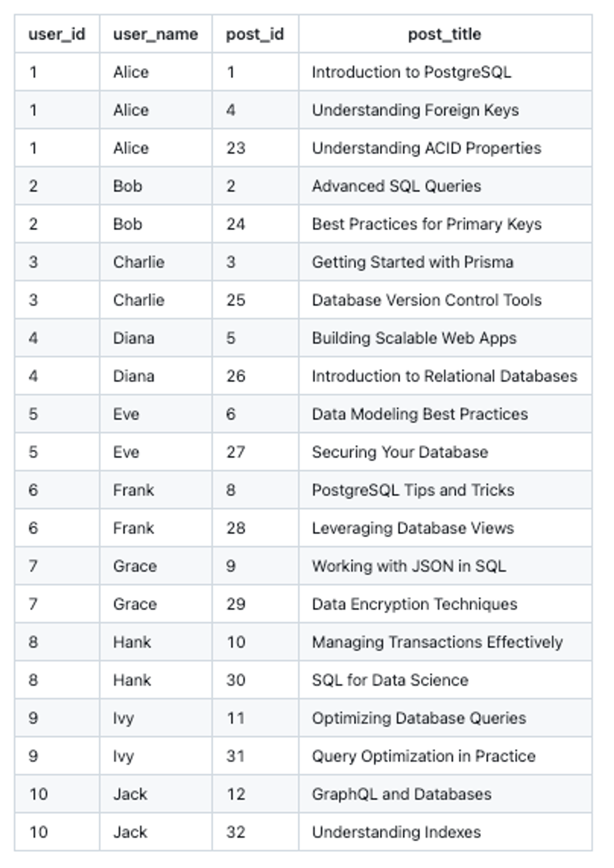Select the "Introduction to PostgreSQL" title cell
This screenshot has height=868, width=614.
[411, 72]
